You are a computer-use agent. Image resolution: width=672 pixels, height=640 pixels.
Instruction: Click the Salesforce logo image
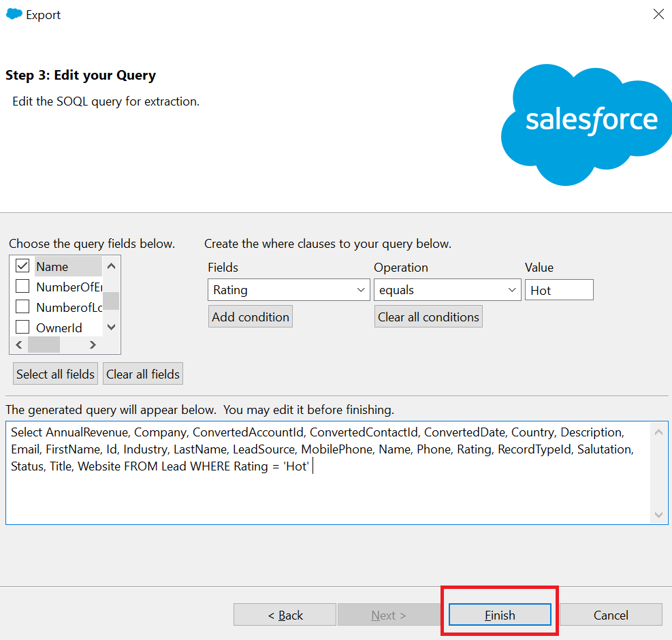(586, 125)
